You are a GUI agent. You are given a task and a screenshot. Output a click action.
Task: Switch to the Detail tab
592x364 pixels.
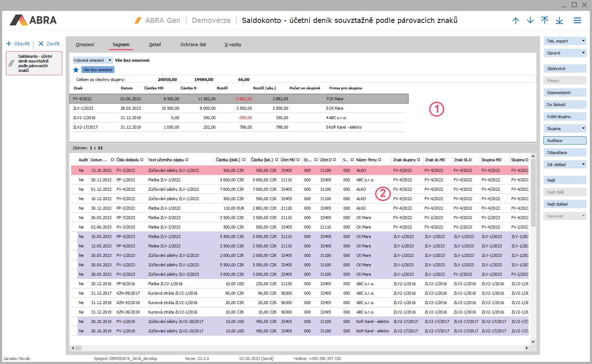(x=155, y=45)
